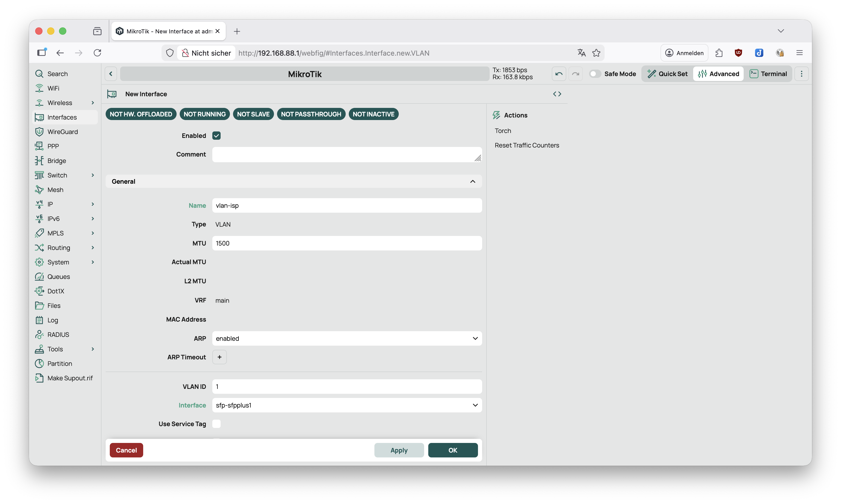Expand the IPv6 submenu
Screen dimensions: 841x504
(93, 219)
